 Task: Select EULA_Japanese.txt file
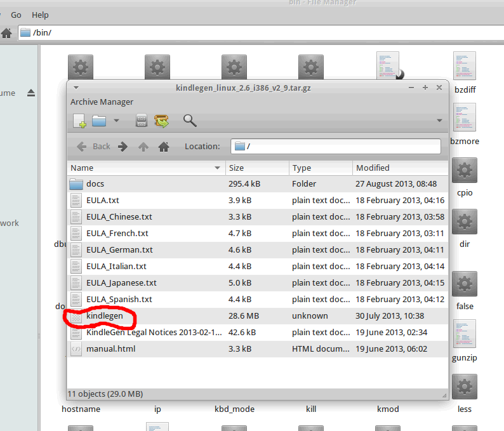[258, 283]
